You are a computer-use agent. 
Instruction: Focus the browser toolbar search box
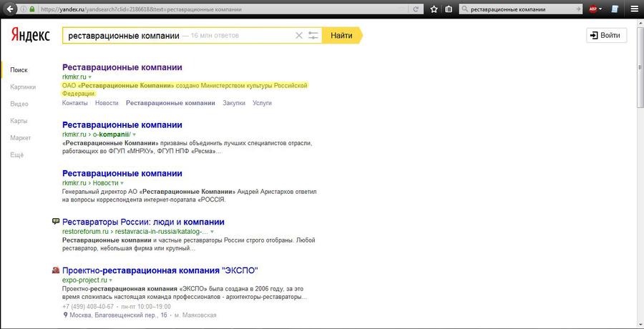[x=522, y=9]
